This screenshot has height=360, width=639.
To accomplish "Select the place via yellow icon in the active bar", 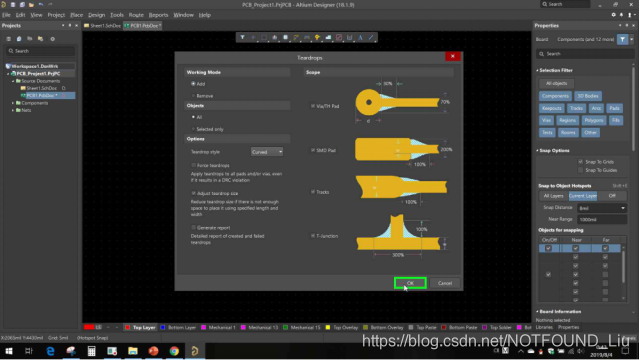I will 317,38.
